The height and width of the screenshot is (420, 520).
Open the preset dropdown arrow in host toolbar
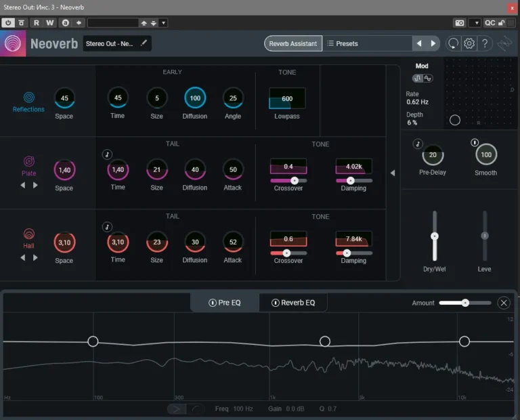point(163,23)
